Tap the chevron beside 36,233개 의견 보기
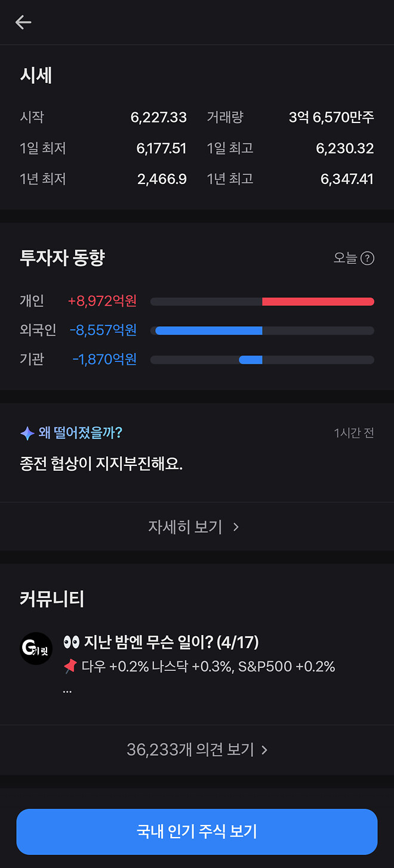Screen dimensions: 394x868 click(263, 750)
